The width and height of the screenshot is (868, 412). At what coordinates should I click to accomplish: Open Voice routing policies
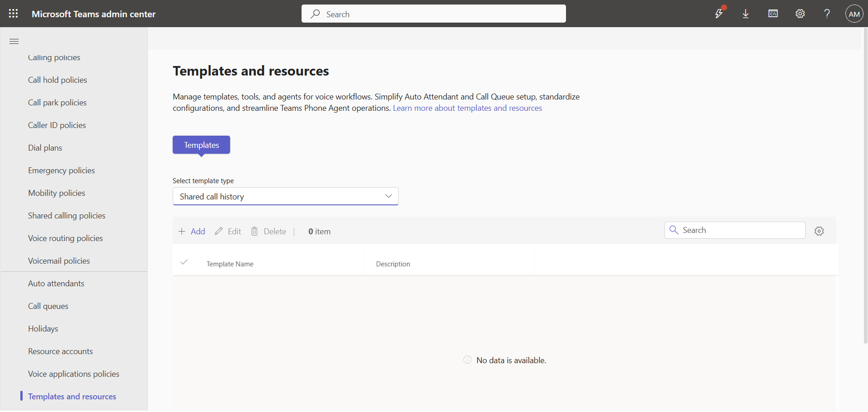click(66, 238)
